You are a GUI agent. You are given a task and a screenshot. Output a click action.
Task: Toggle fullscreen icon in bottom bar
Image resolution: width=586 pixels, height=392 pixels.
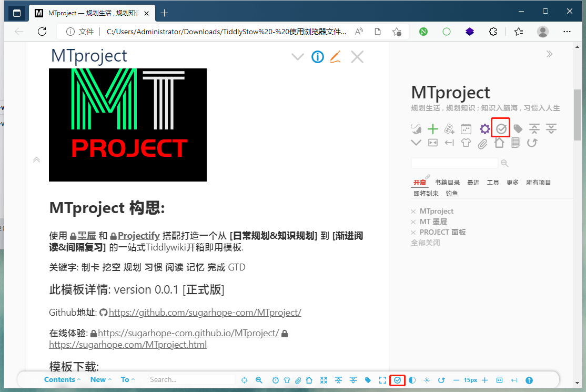[383, 380]
